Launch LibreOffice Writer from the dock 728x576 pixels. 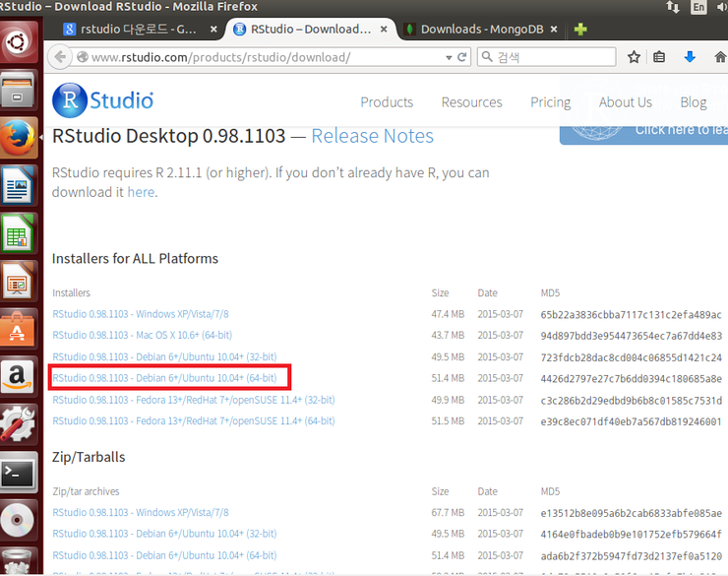pos(20,186)
